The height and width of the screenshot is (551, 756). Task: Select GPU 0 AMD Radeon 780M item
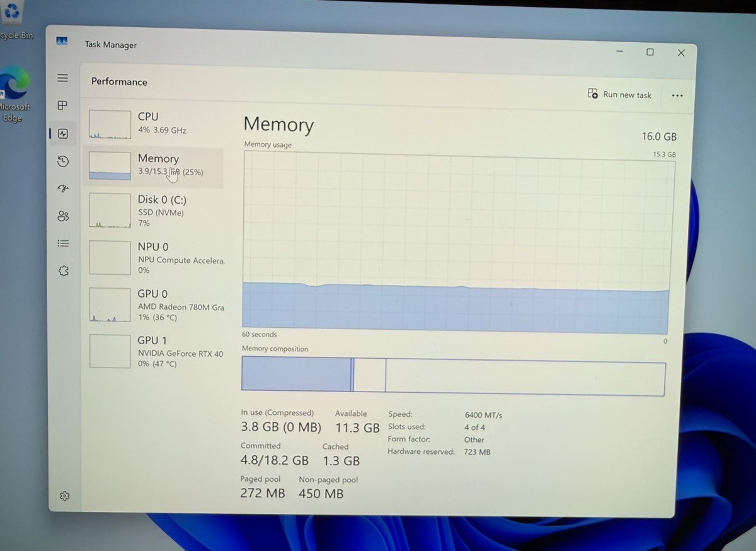pyautogui.click(x=153, y=305)
